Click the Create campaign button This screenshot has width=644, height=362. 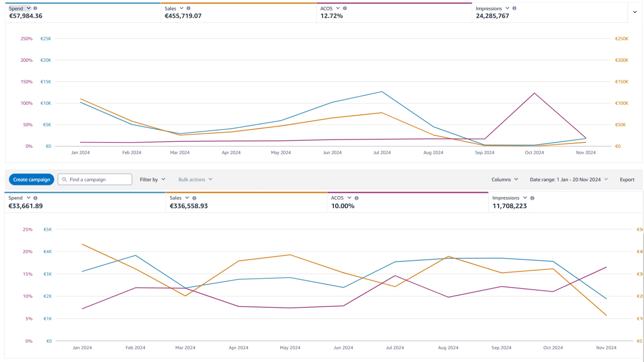pyautogui.click(x=32, y=180)
